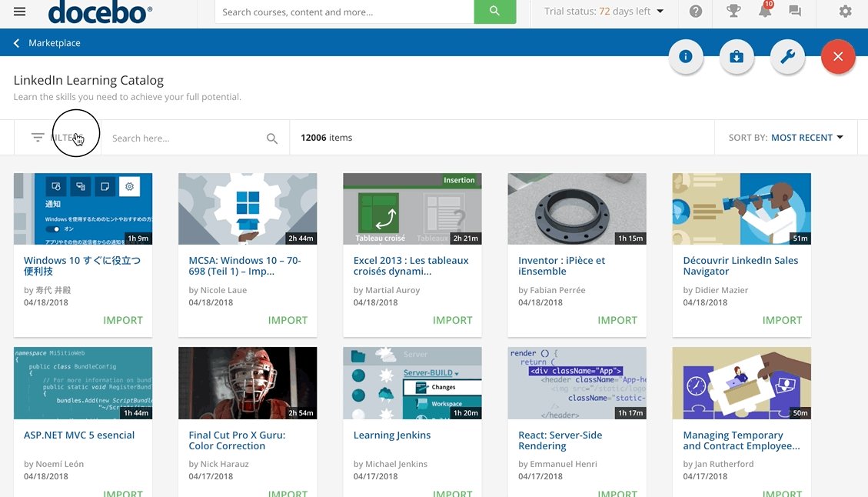Click the blue info round button

point(686,56)
